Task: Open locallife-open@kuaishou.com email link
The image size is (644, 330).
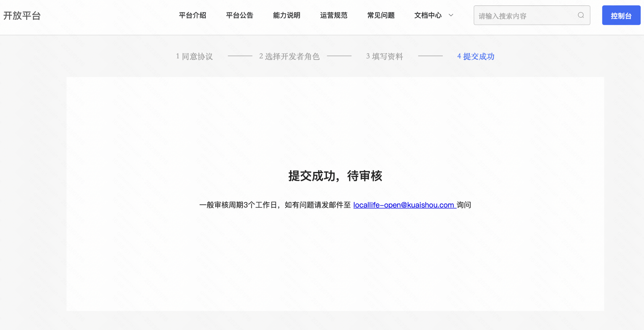Action: pyautogui.click(x=403, y=205)
